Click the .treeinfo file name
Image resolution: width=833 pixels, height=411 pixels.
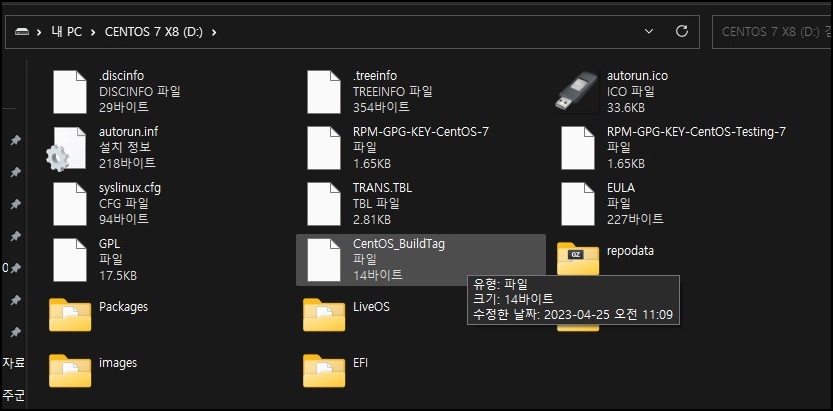(x=375, y=76)
